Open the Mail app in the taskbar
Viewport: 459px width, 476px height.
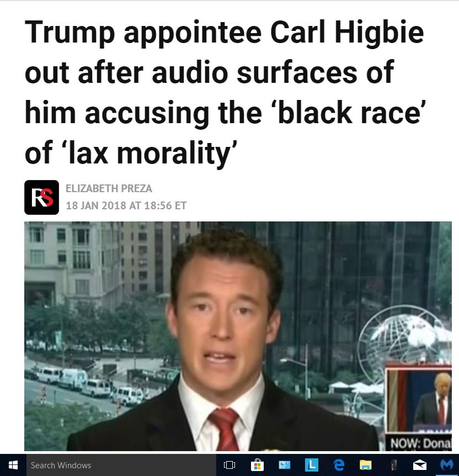(420, 465)
